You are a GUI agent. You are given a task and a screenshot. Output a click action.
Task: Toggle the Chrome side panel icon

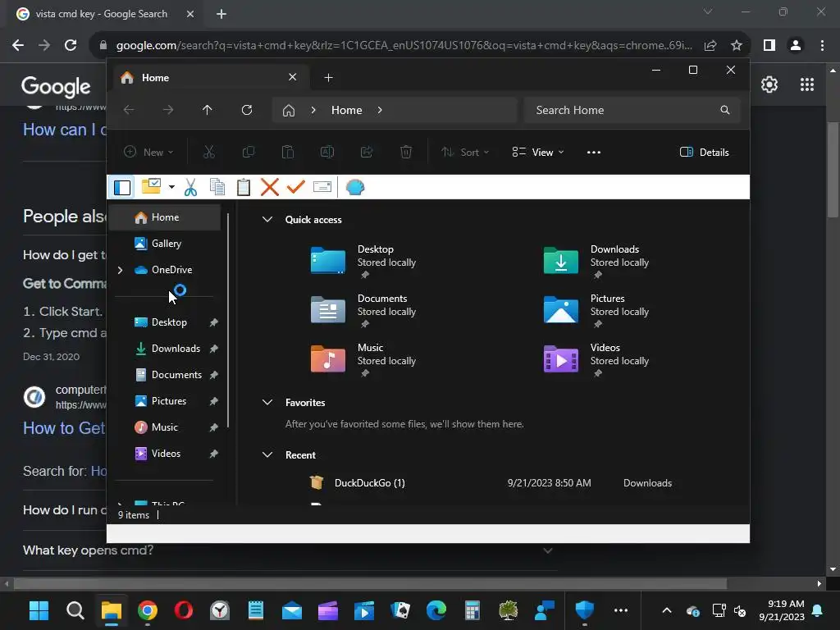769,46
